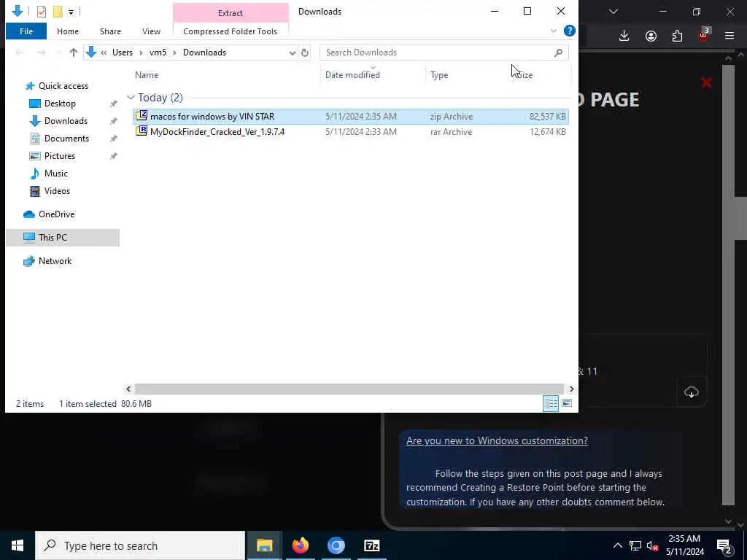Open the File tab
Screen dimensions: 747x560
[26, 31]
